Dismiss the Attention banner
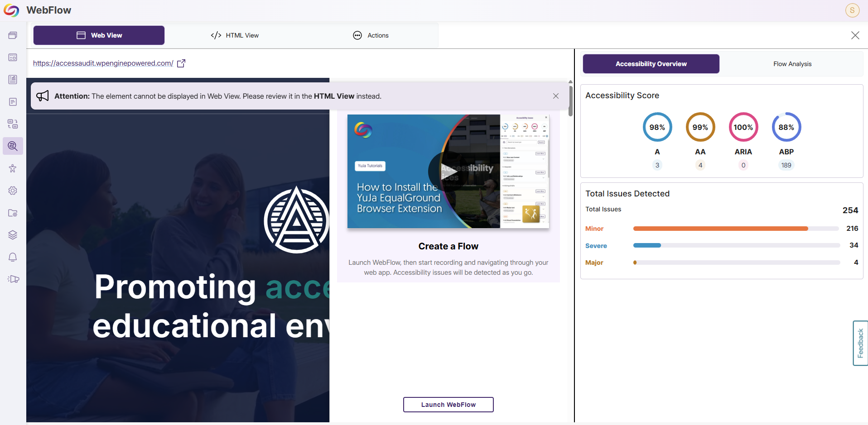Image resolution: width=868 pixels, height=425 pixels. (556, 96)
